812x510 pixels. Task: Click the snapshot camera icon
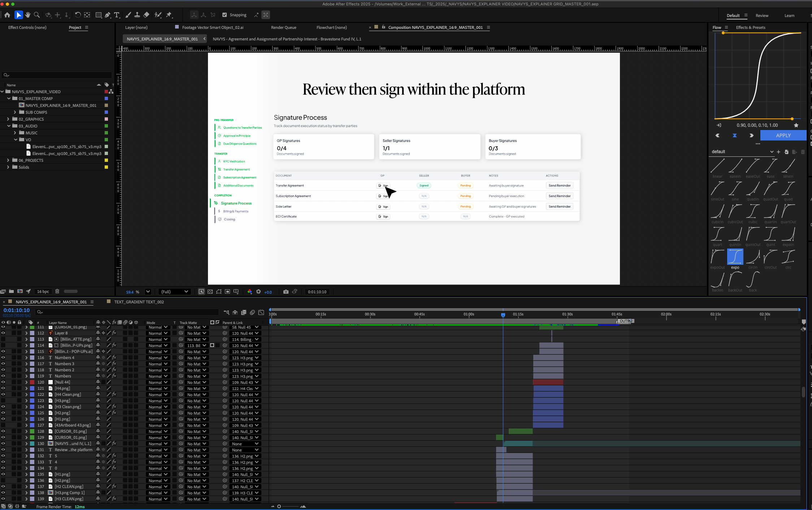tap(286, 292)
